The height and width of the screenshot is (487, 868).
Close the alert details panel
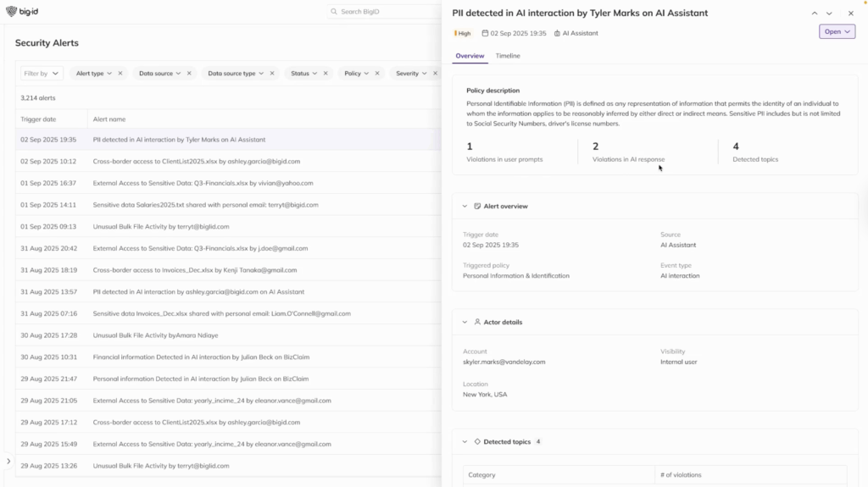[x=851, y=14]
